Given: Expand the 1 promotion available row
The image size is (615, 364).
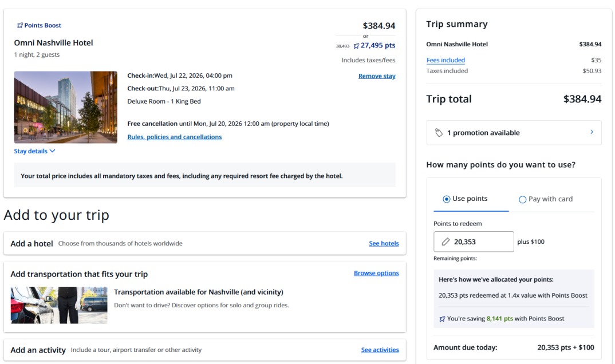Looking at the screenshot, I should [x=514, y=133].
